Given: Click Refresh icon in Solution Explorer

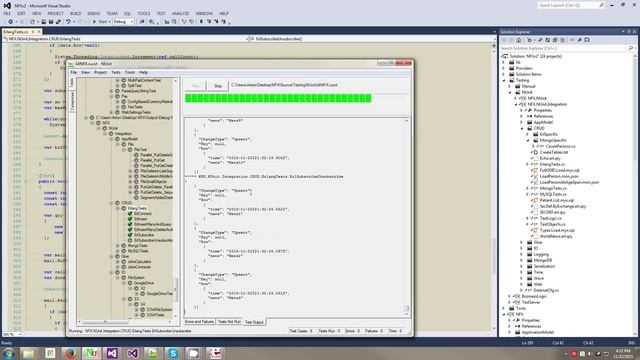Looking at the screenshot, I should (547, 40).
